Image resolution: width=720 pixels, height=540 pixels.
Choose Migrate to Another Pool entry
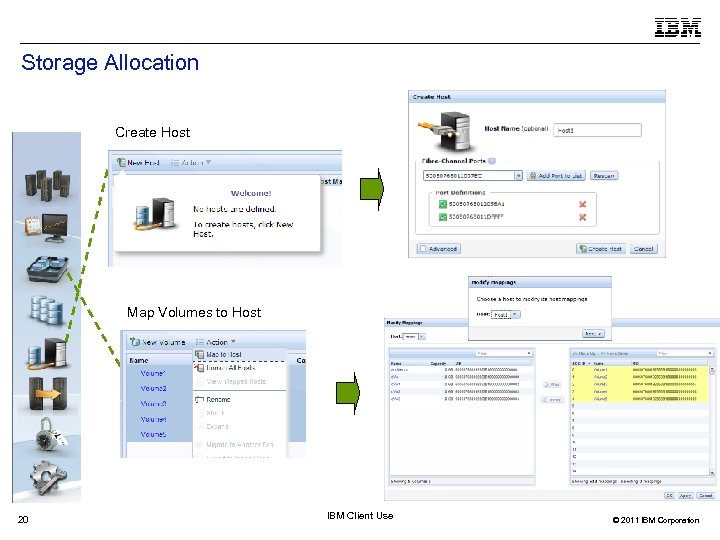(239, 444)
